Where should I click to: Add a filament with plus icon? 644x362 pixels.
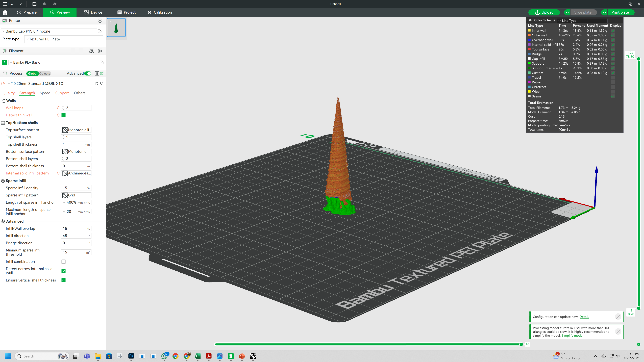(73, 51)
